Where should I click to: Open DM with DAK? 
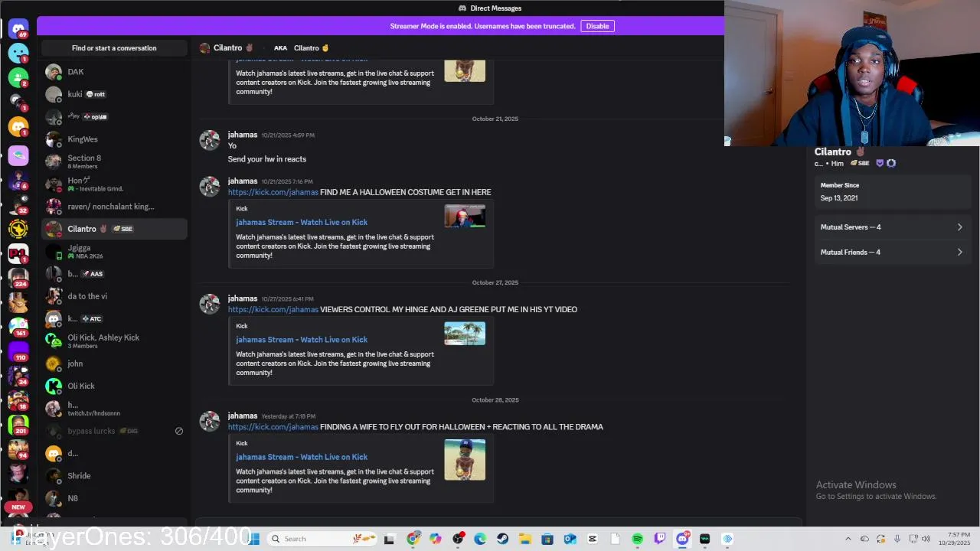(114, 72)
